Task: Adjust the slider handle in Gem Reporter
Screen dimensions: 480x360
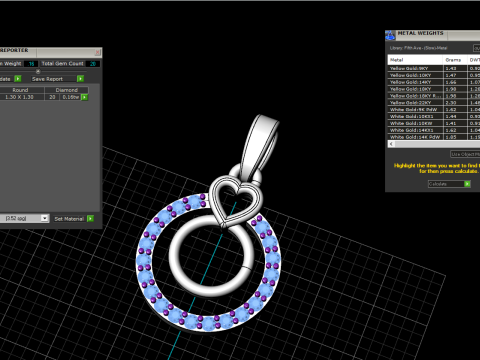Action: (x=38, y=71)
